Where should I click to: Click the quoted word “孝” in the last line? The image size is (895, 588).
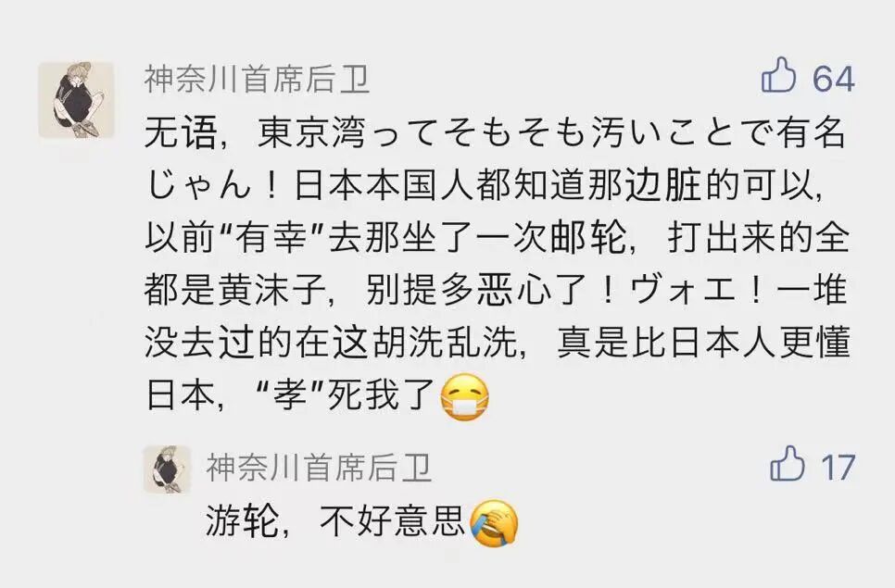[290, 394]
